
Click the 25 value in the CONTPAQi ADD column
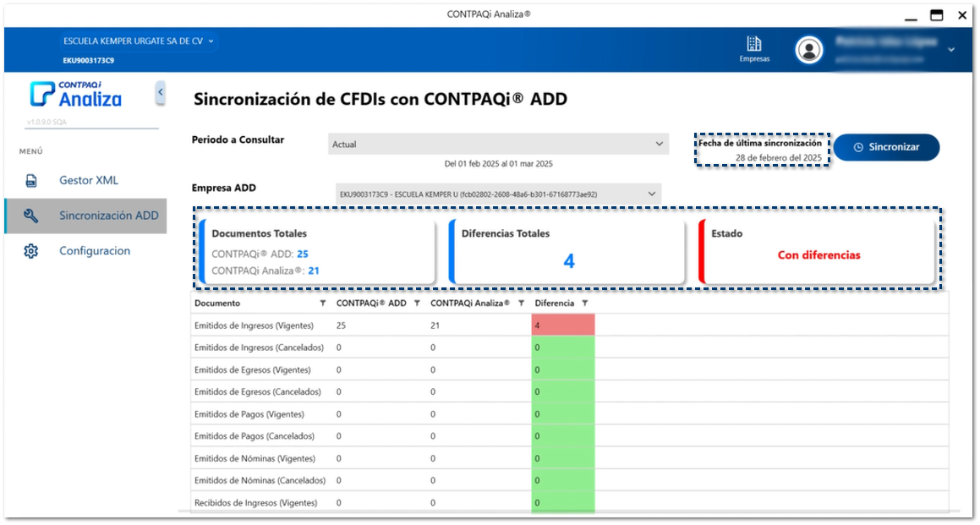point(341,325)
